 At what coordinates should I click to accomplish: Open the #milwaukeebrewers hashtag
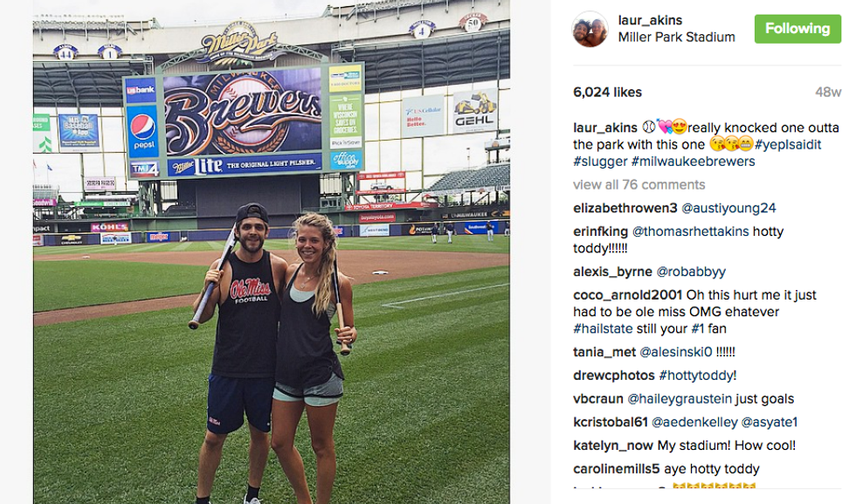[693, 161]
